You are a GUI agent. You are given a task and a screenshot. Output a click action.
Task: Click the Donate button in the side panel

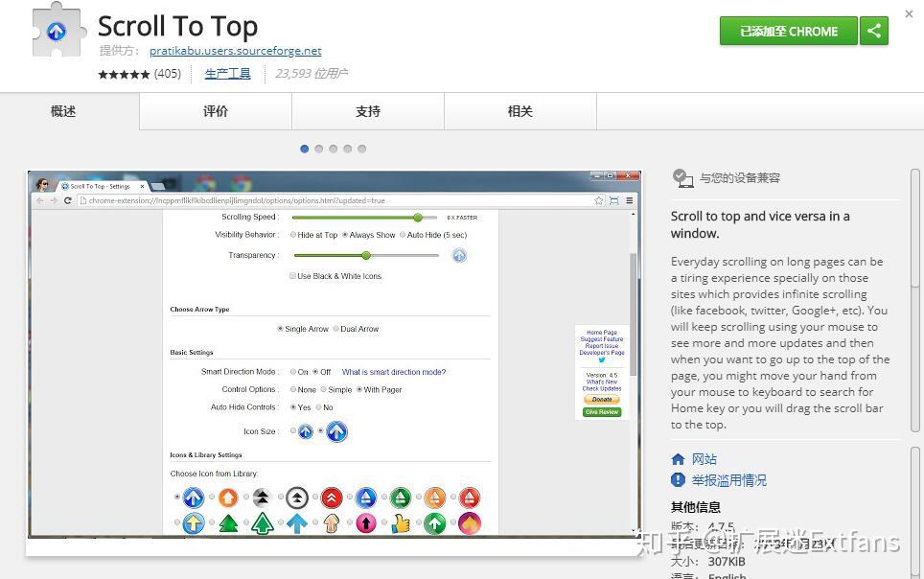(602, 399)
